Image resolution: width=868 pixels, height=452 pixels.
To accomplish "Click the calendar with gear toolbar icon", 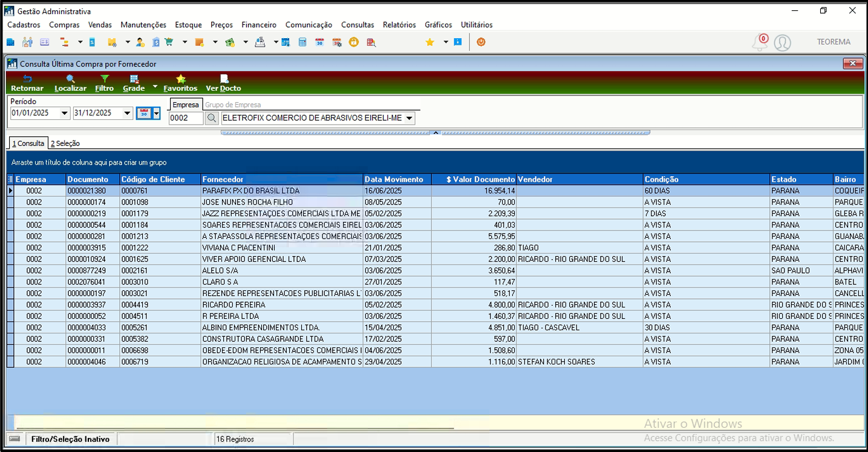I will click(337, 42).
